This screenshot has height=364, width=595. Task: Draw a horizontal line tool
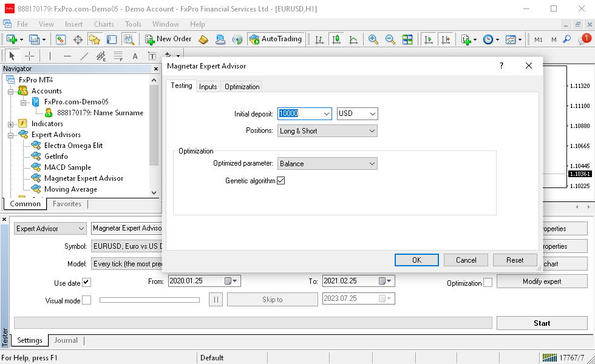pos(67,56)
